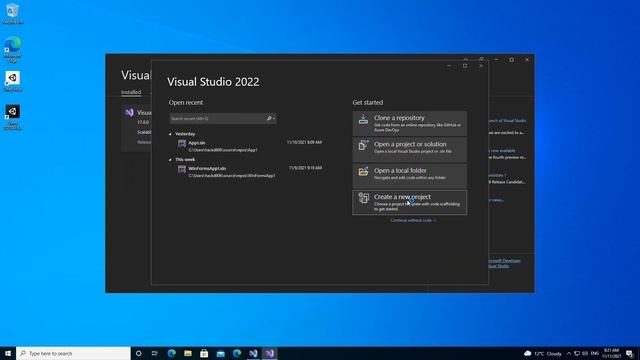Open Task View from taskbar
The image size is (640, 360).
155,353
